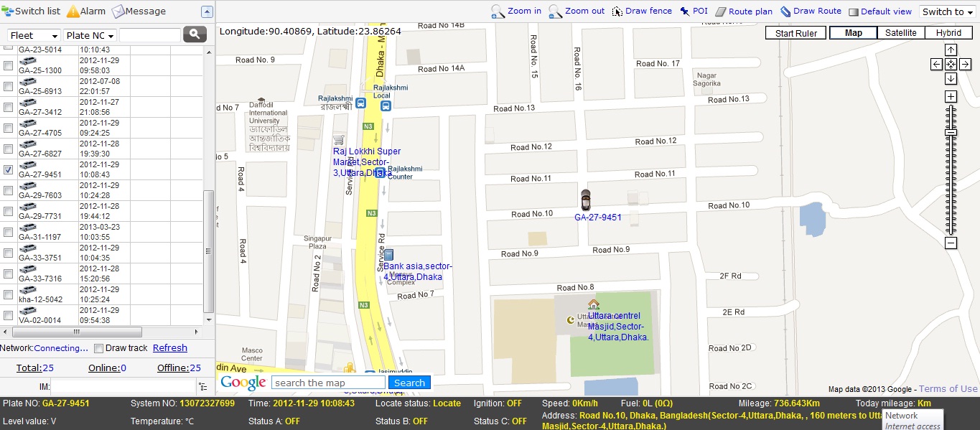Enable the Draw track option

[98, 347]
